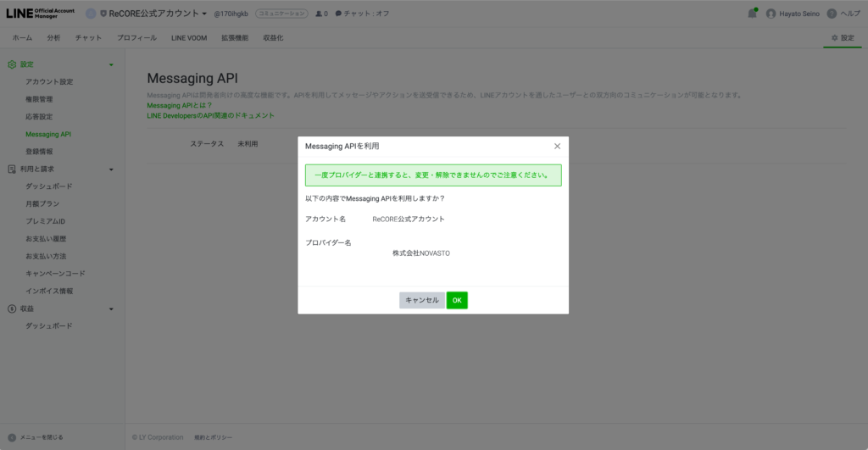Viewport: 868px width, 450px height.
Task: Collapse the 収益 section arrow
Action: tap(111, 308)
